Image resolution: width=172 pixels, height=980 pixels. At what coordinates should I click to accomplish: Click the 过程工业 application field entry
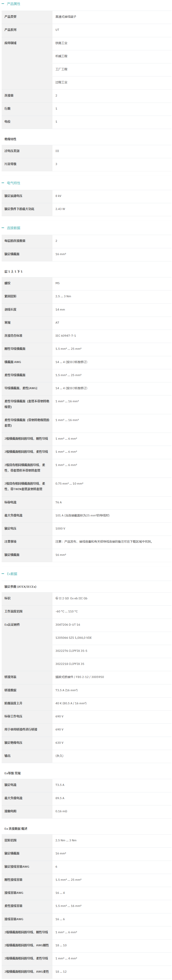61,82
